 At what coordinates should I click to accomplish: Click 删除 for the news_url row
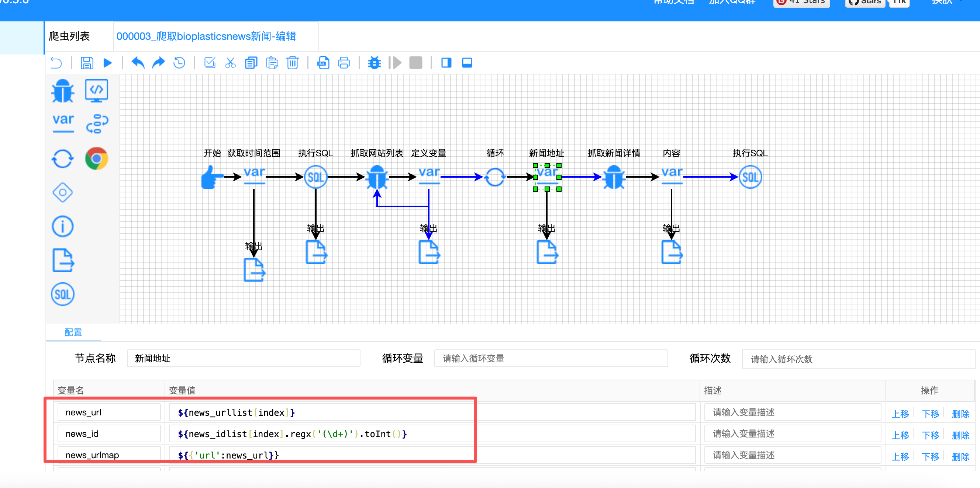coord(960,414)
